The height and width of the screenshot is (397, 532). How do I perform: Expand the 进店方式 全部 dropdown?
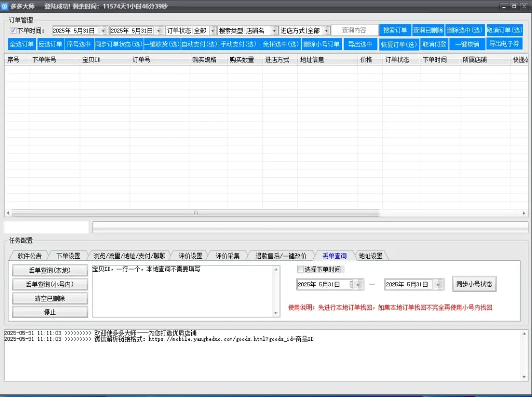(x=326, y=31)
